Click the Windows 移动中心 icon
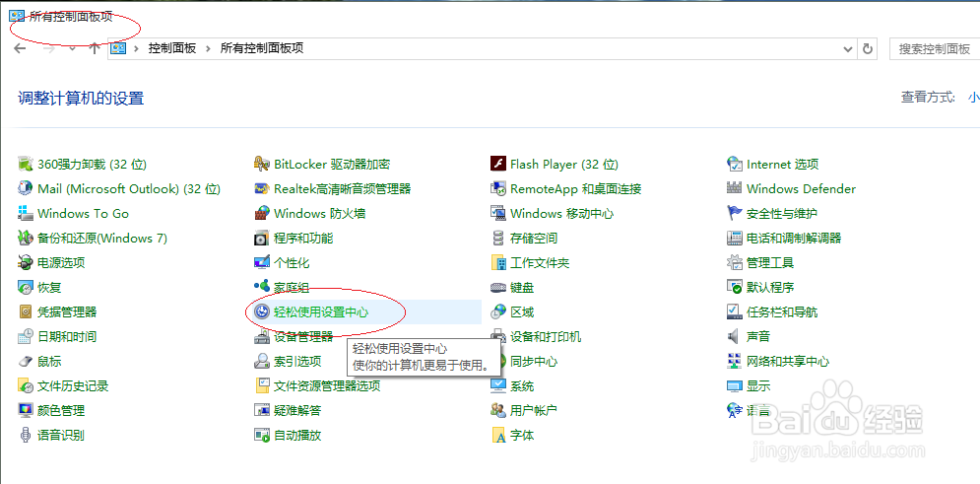Image resolution: width=980 pixels, height=484 pixels. [498, 214]
